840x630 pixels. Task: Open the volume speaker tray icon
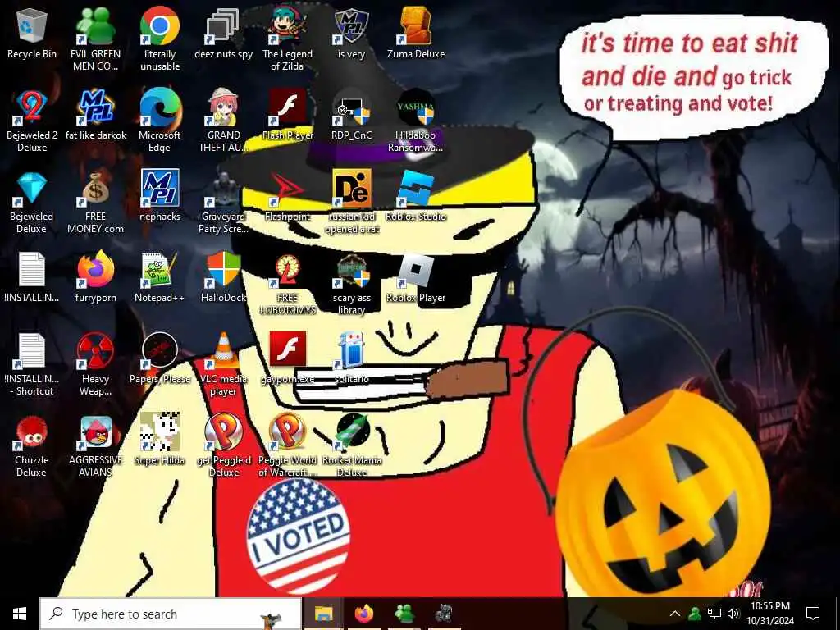(733, 614)
